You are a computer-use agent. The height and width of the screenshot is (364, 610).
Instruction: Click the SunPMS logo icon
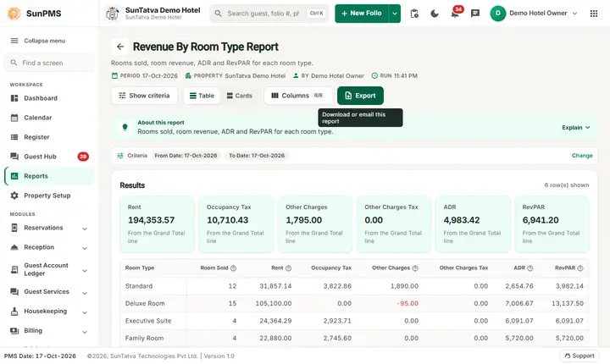coord(14,14)
